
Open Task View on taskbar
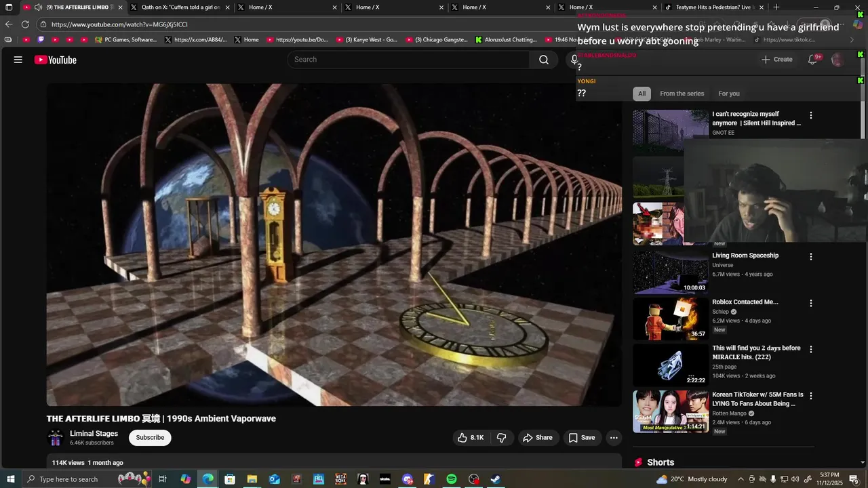(x=163, y=479)
